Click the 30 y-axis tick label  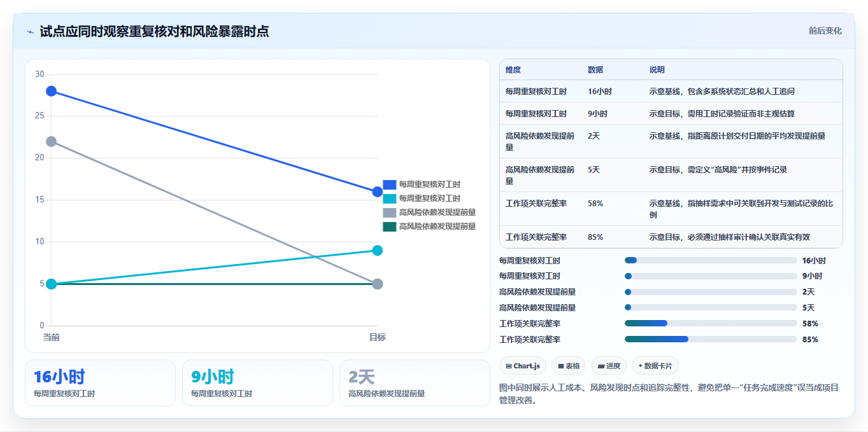[x=39, y=74]
